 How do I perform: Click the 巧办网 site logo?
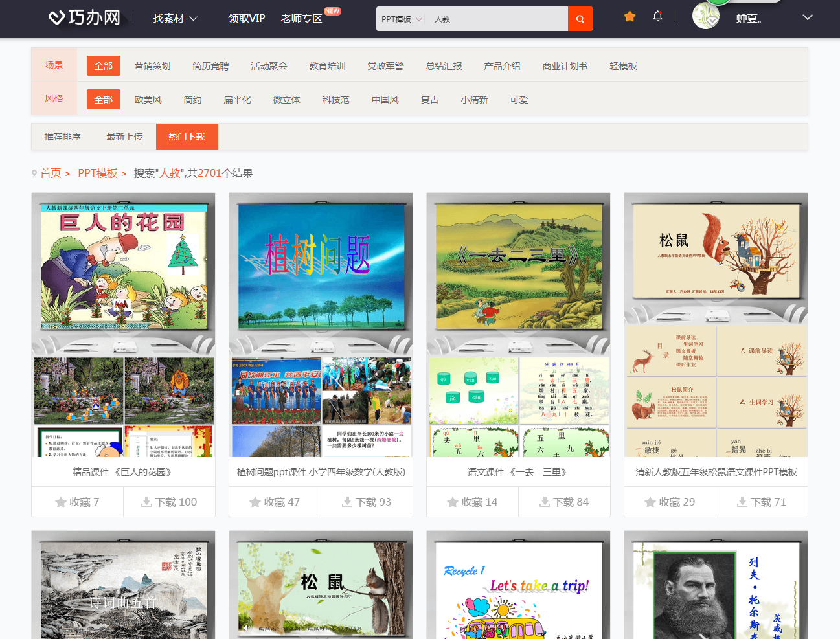[84, 17]
